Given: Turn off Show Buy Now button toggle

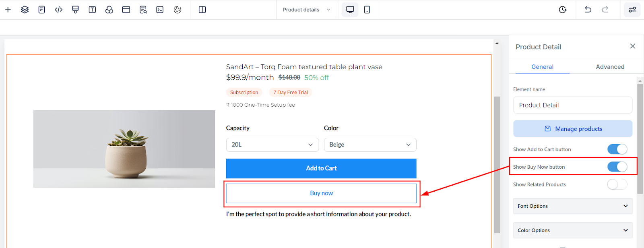Looking at the screenshot, I should (617, 167).
